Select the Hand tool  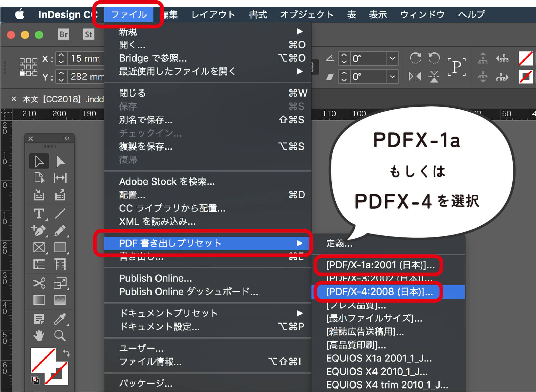pos(39,336)
